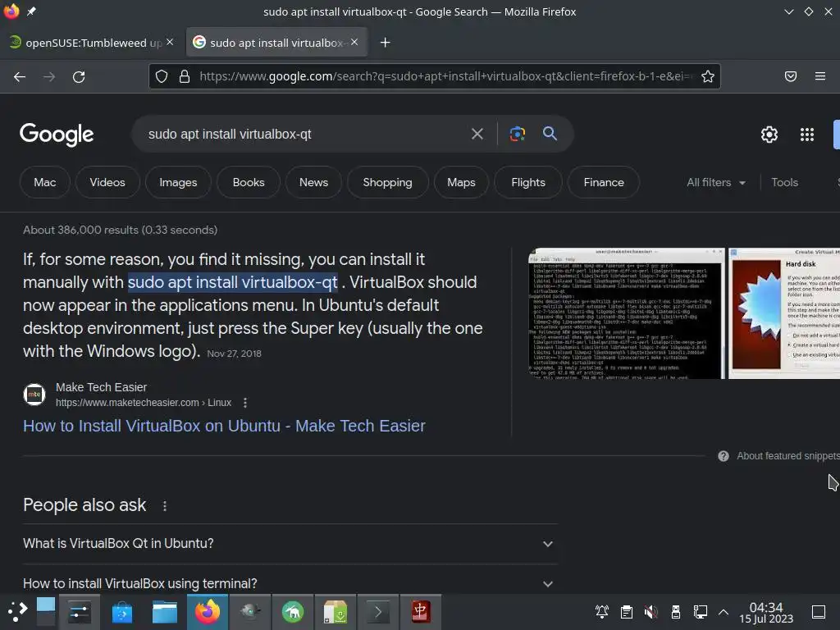This screenshot has height=630, width=840.
Task: Open the Firefox app menu icon in the title bar
Action: pyautogui.click(x=11, y=11)
